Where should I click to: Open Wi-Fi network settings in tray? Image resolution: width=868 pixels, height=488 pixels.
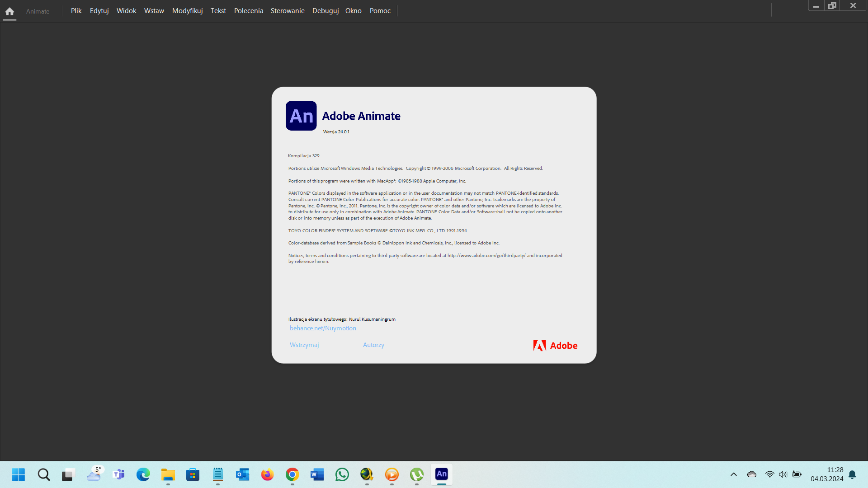pyautogui.click(x=769, y=474)
